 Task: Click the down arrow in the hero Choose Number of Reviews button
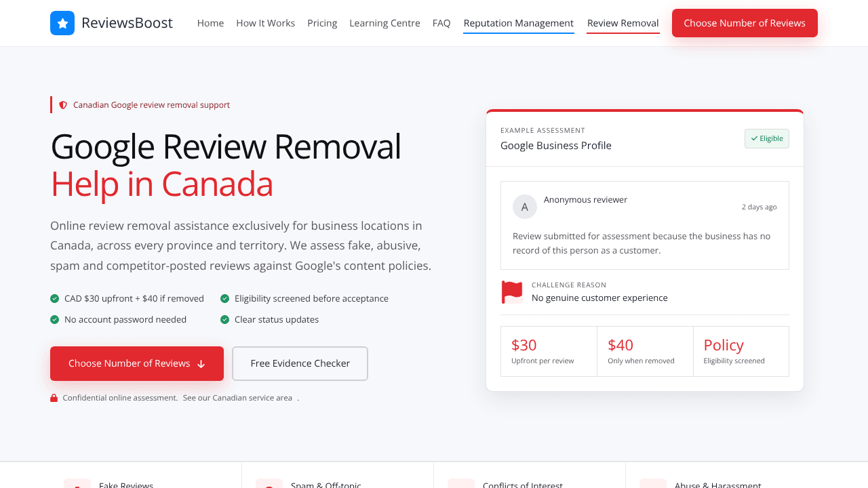[x=201, y=364]
